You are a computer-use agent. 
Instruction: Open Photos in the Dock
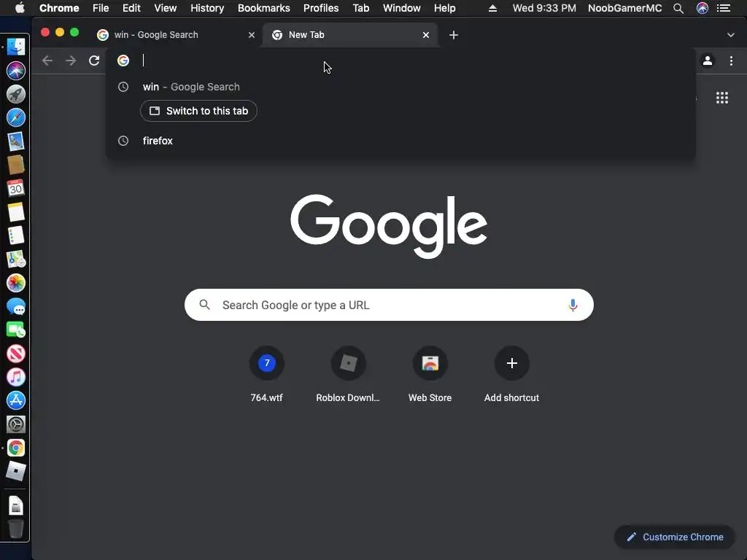tap(16, 283)
